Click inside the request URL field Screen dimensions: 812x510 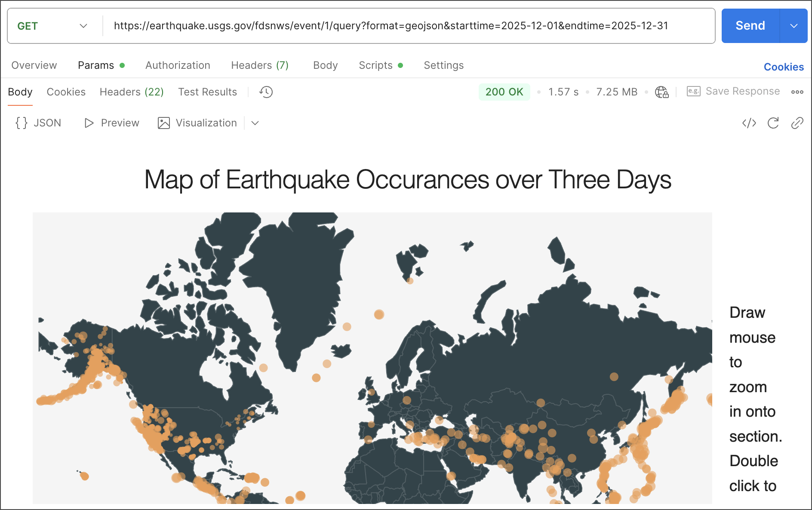(x=387, y=26)
